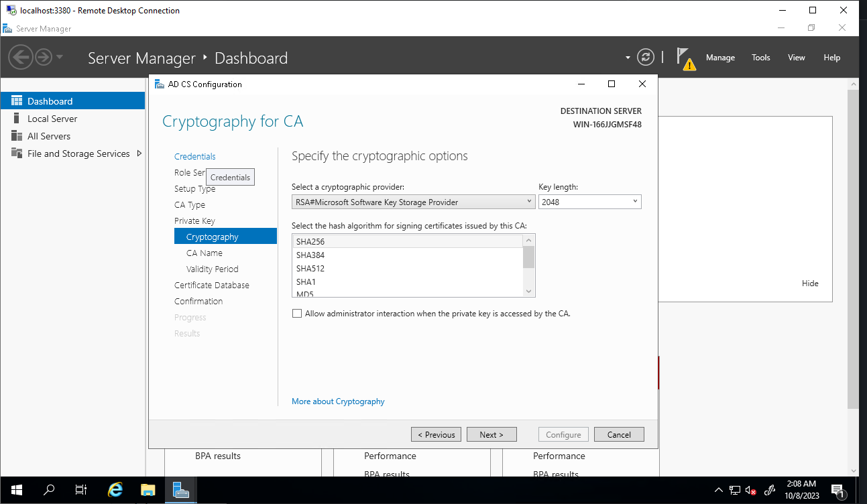Select SHA384 hash algorithm
Screen dimensions: 867x504
[x=310, y=255]
